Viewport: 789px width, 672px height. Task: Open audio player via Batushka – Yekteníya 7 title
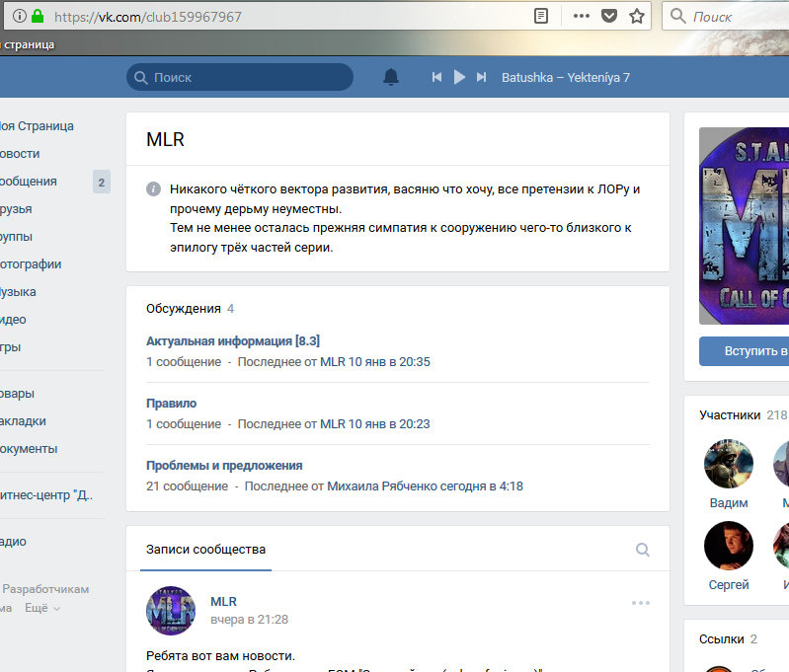pyautogui.click(x=566, y=77)
